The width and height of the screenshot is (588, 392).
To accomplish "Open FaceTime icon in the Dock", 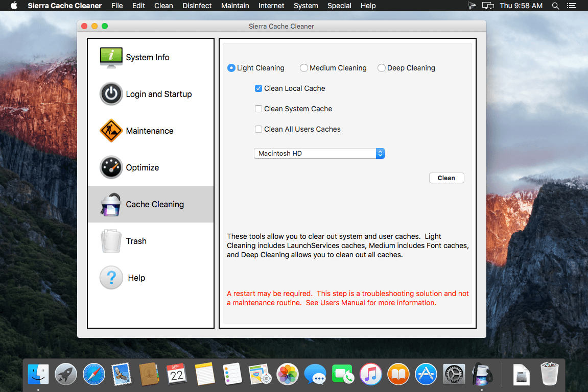I will click(x=343, y=374).
